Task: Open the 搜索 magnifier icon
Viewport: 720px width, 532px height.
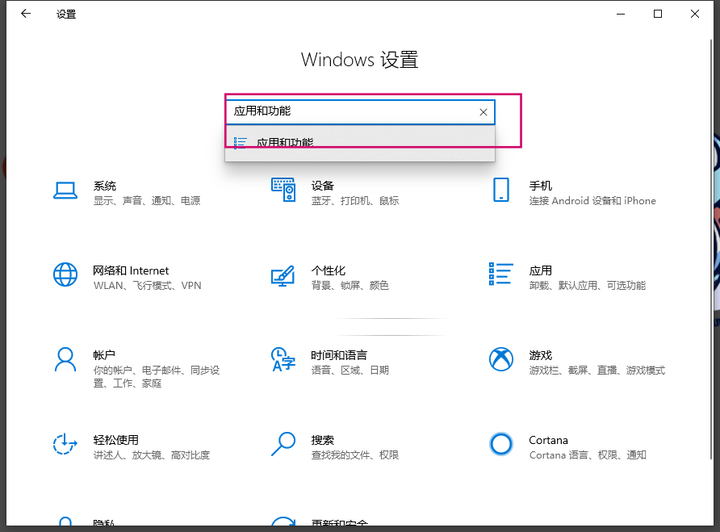Action: coord(283,444)
